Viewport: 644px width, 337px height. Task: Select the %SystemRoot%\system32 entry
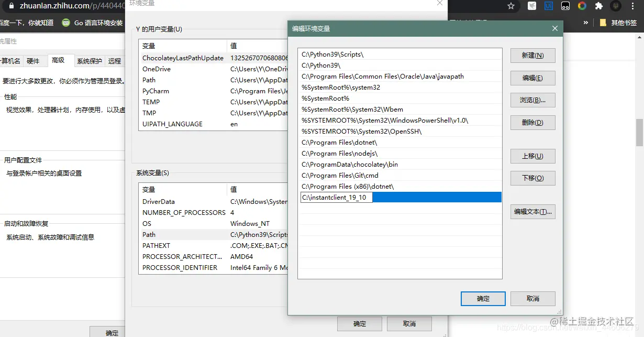(x=400, y=88)
